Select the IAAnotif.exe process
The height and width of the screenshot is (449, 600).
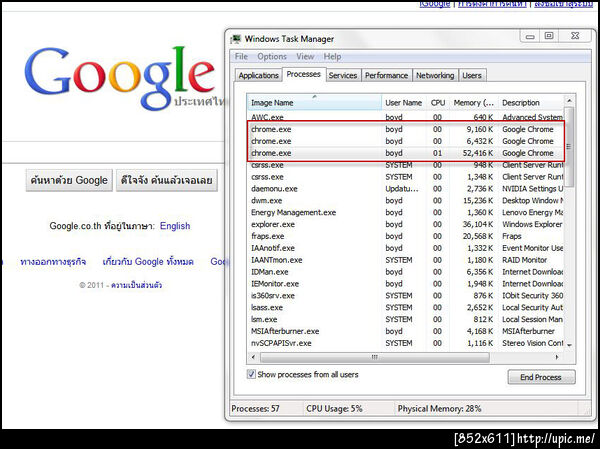405,248
